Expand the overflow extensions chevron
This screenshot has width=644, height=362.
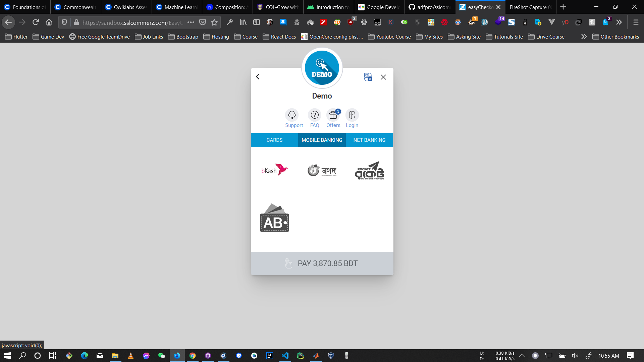click(x=619, y=22)
